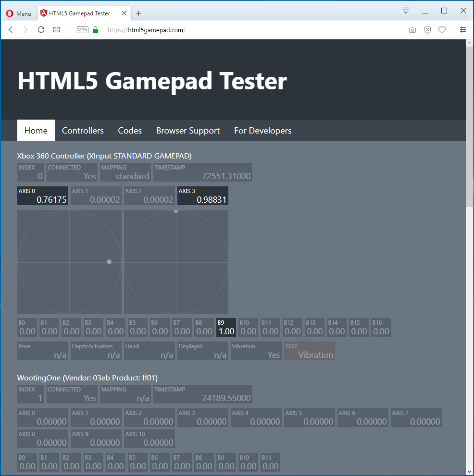Click the page's vertical scrollbar thumb

point(470,127)
